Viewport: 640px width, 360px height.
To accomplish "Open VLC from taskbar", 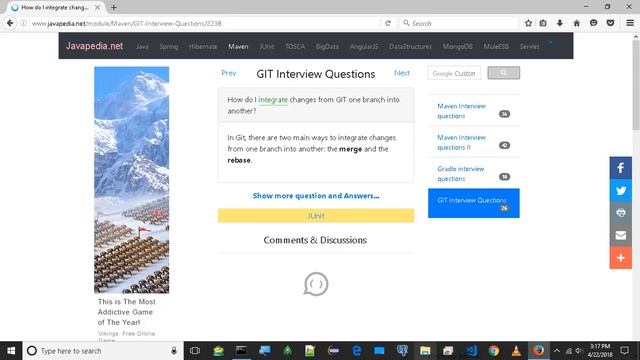I will tap(516, 351).
